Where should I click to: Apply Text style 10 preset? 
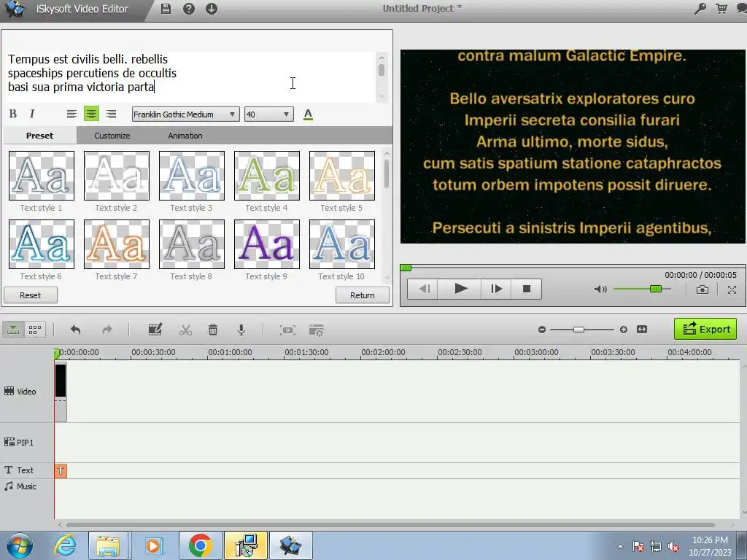(342, 244)
